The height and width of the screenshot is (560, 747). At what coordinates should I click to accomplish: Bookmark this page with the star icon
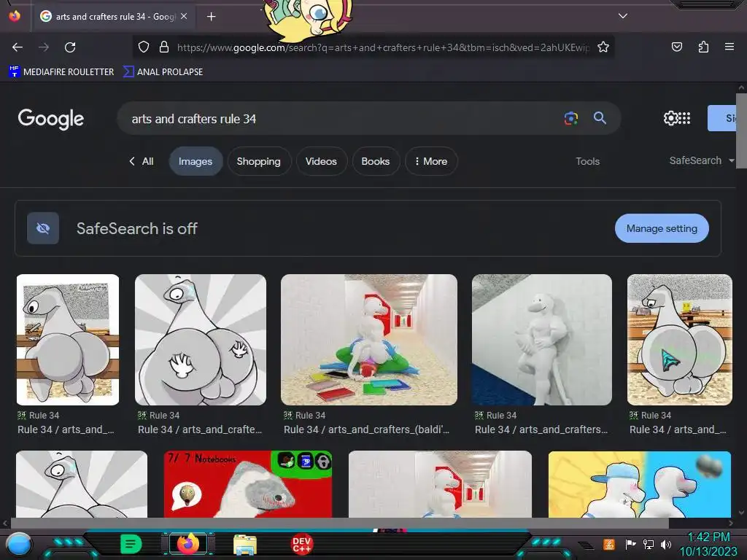pos(603,47)
